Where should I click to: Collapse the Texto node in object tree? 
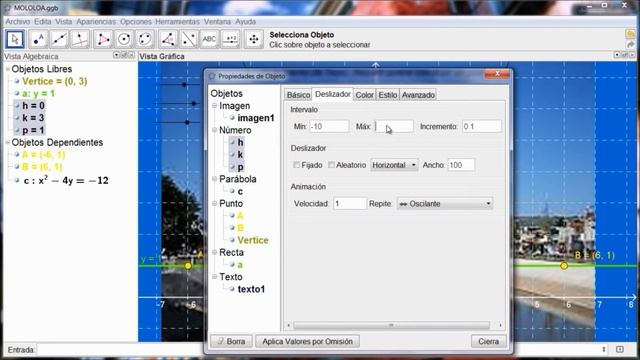(214, 277)
